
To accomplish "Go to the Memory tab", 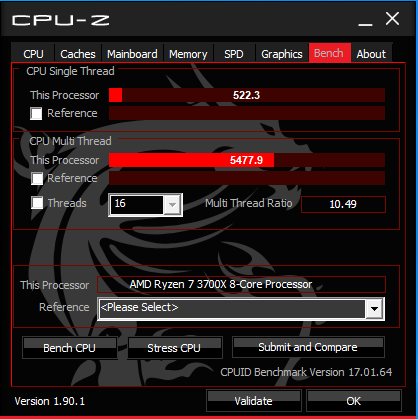I will click(188, 54).
